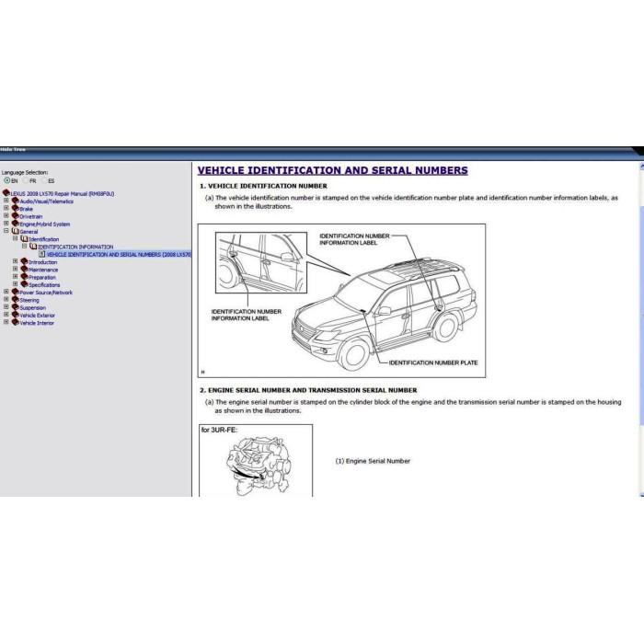Select the Specifications tree label
This screenshot has height=644, width=644.
click(x=44, y=285)
